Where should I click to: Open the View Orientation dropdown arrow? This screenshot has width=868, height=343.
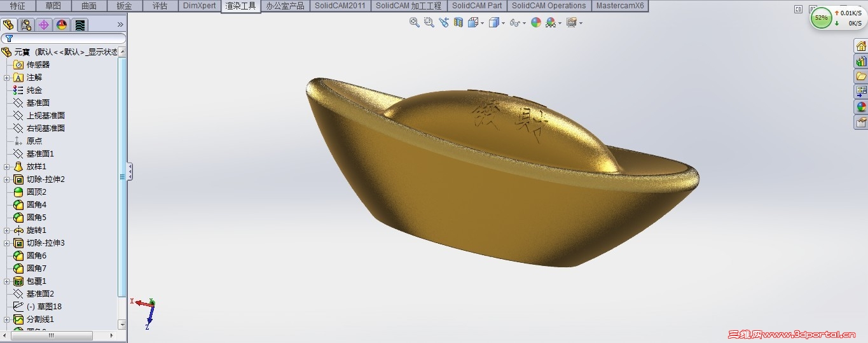483,23
